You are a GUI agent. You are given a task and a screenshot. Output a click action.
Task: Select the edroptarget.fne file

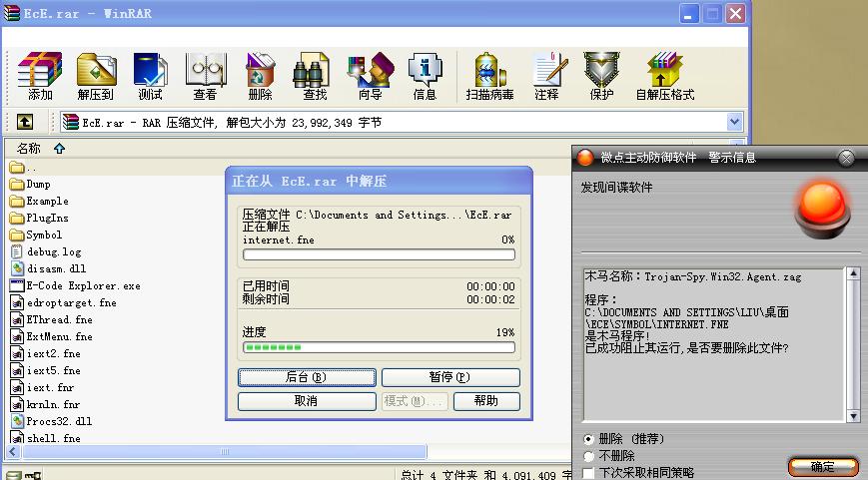(x=63, y=302)
